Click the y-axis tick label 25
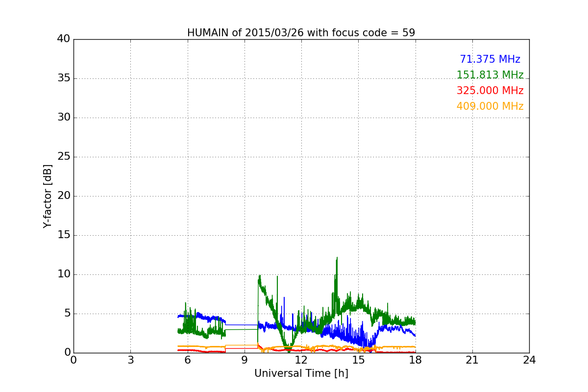Viewport: 588px width, 392px height. 64,157
